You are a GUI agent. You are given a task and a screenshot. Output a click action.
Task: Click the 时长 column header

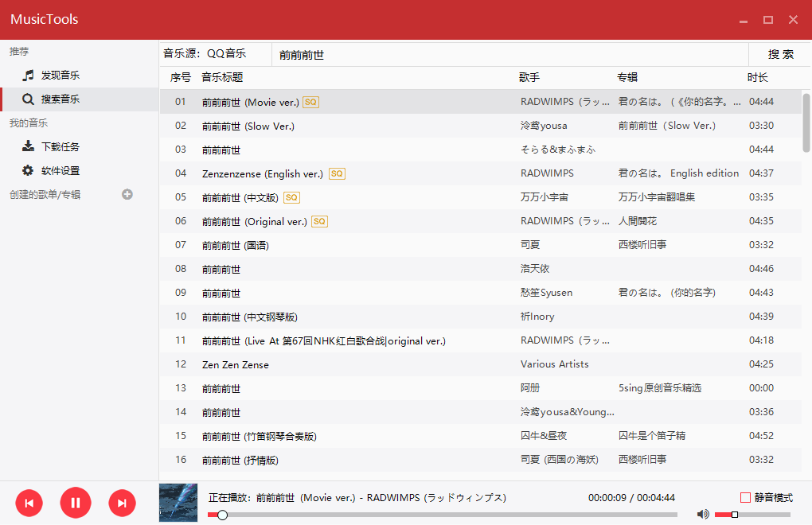tap(758, 78)
